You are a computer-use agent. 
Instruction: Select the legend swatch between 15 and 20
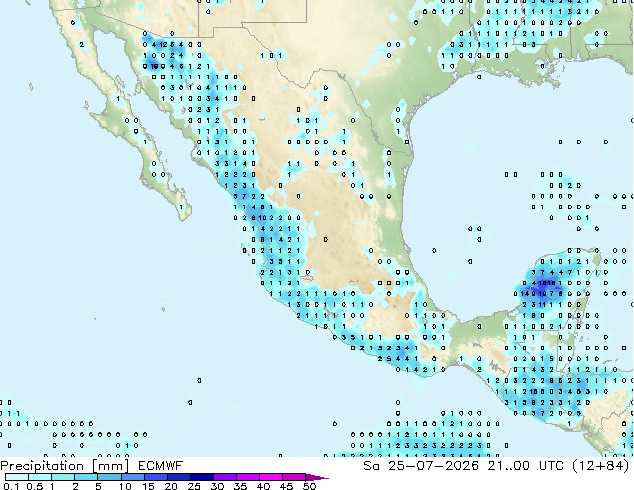[155, 477]
